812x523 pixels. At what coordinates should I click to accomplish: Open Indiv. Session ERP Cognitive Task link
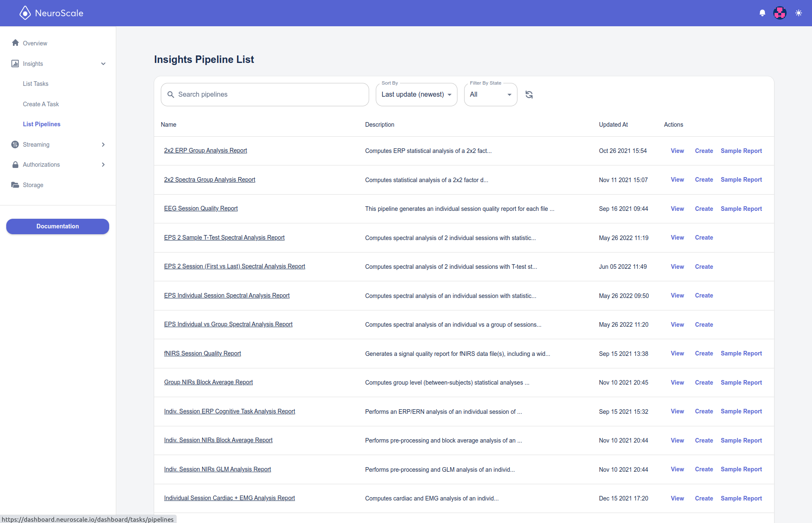coord(230,411)
